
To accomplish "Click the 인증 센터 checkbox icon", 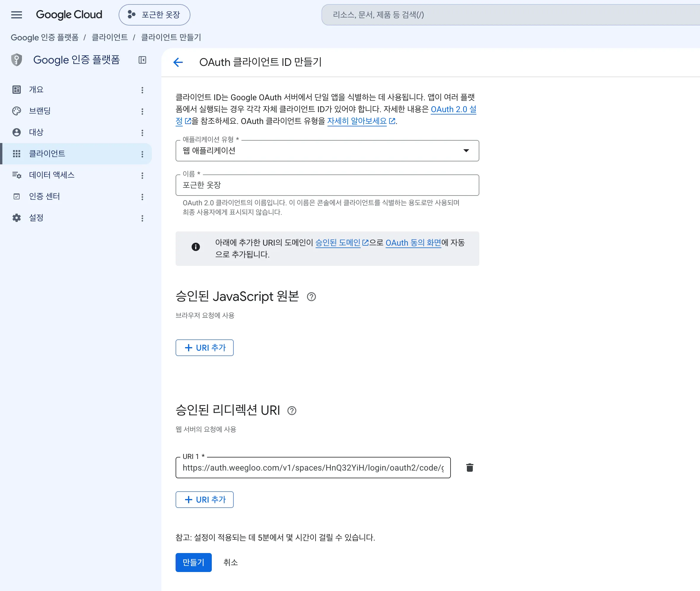I will (16, 197).
